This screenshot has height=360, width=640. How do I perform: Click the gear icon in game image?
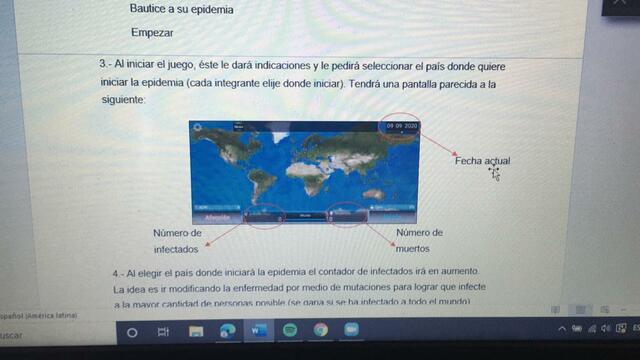[x=198, y=127]
